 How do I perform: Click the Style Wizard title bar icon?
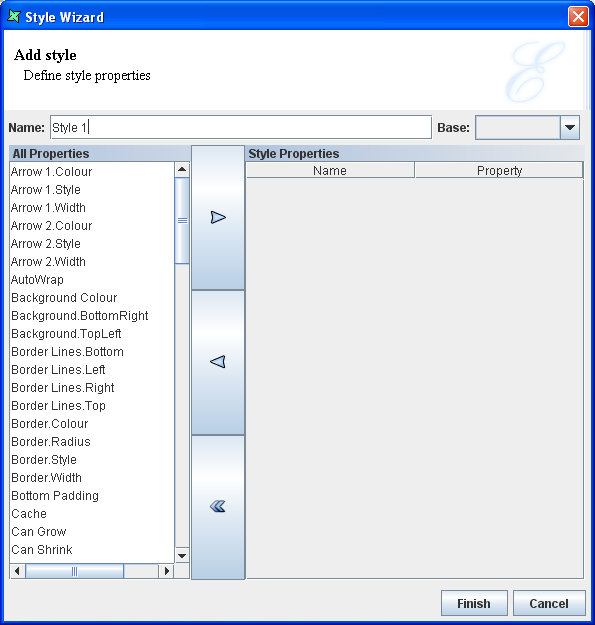point(14,16)
